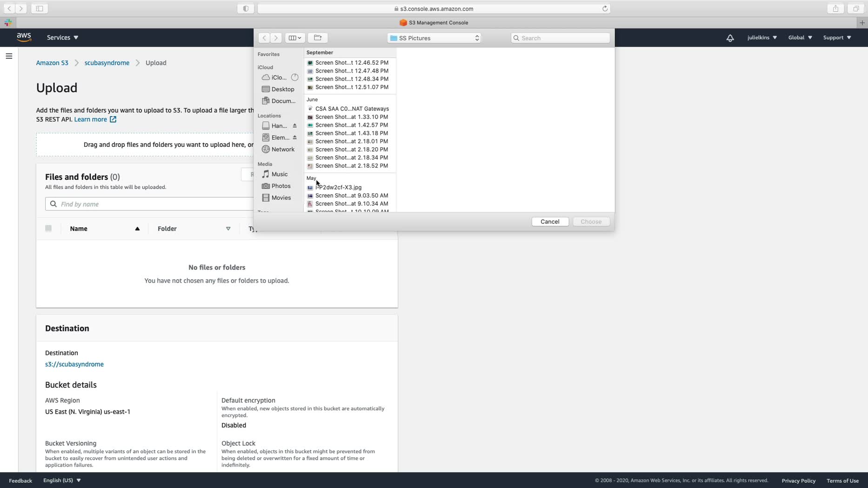Open the Support dropdown menu
Image resolution: width=868 pixels, height=488 pixels.
[x=837, y=38]
